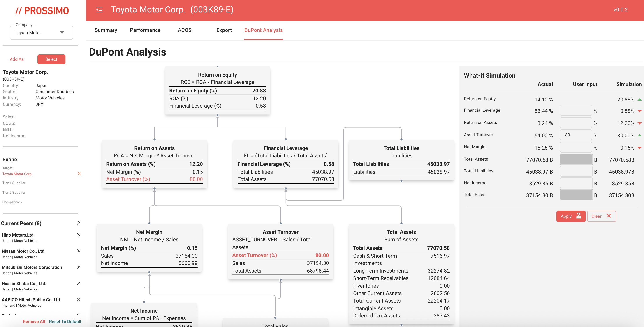Expand the Current Peers list chevron
644x327 pixels.
coord(79,223)
